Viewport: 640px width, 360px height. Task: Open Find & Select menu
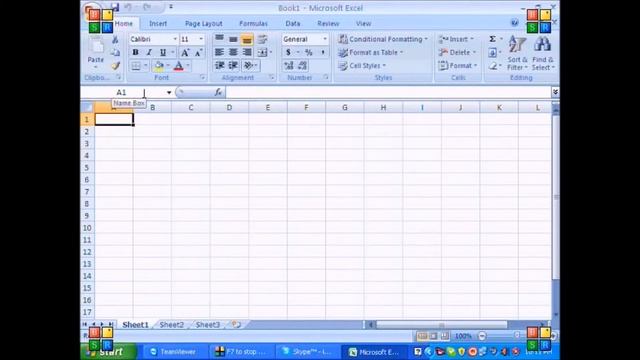(x=543, y=53)
